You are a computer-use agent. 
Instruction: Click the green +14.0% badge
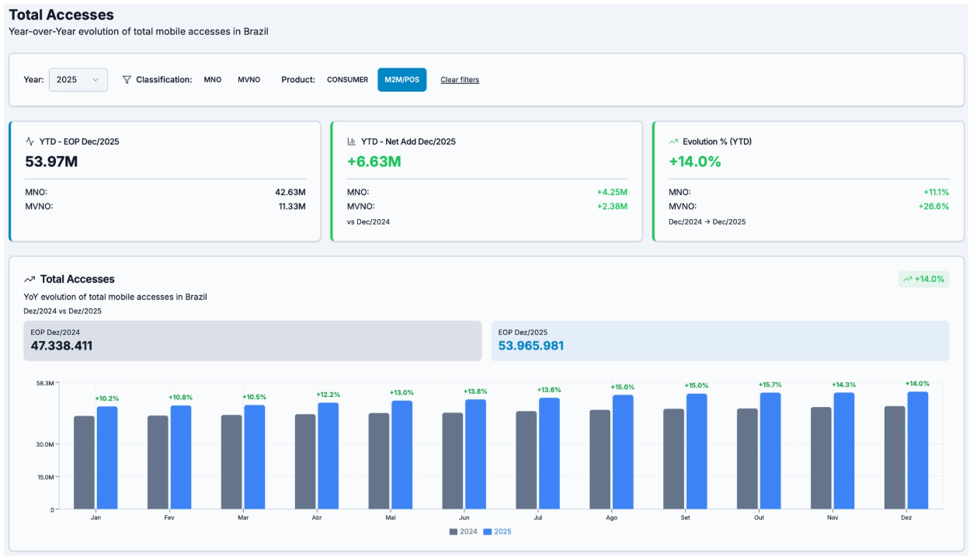[x=925, y=279]
